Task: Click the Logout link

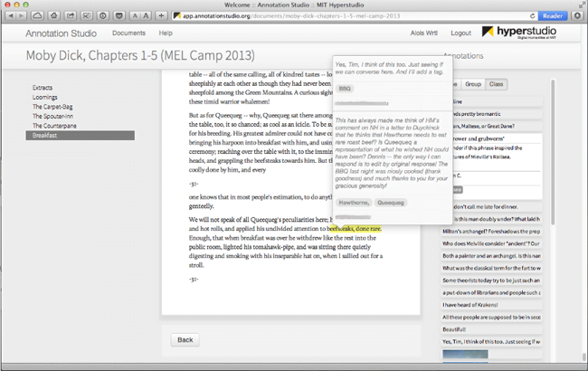Action: point(460,33)
